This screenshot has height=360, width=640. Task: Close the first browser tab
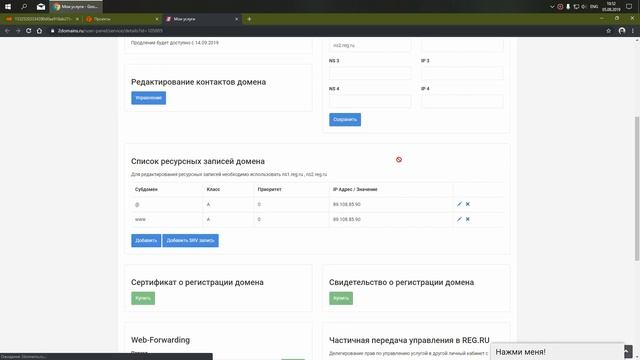coord(77,19)
